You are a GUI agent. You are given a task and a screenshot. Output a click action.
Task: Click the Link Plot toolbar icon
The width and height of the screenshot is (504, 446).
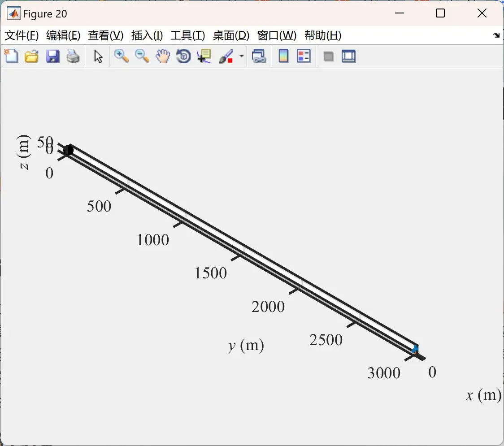point(259,56)
